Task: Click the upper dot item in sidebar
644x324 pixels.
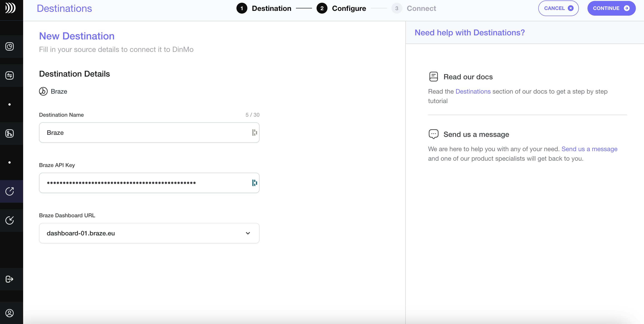Action: click(x=10, y=104)
